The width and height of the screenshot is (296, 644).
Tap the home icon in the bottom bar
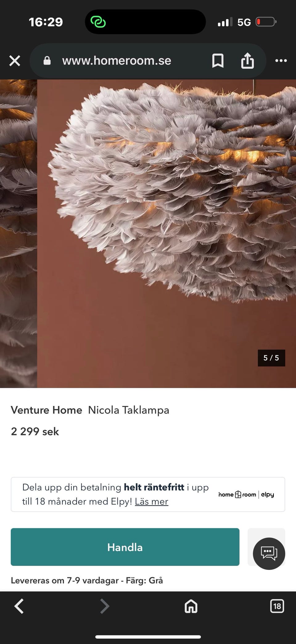pyautogui.click(x=191, y=606)
